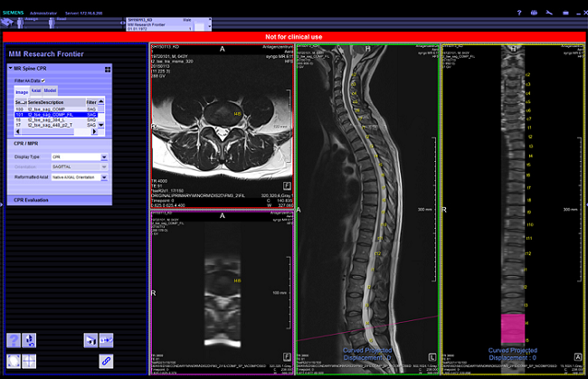Collapse the MR Spine CPR section
588x379 pixels.
click(x=10, y=69)
